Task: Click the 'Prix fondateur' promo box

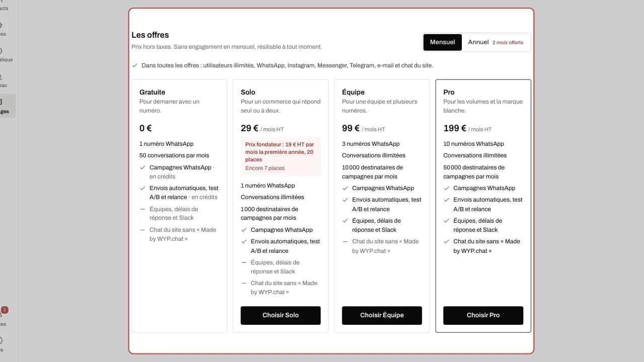Action: pos(280,157)
